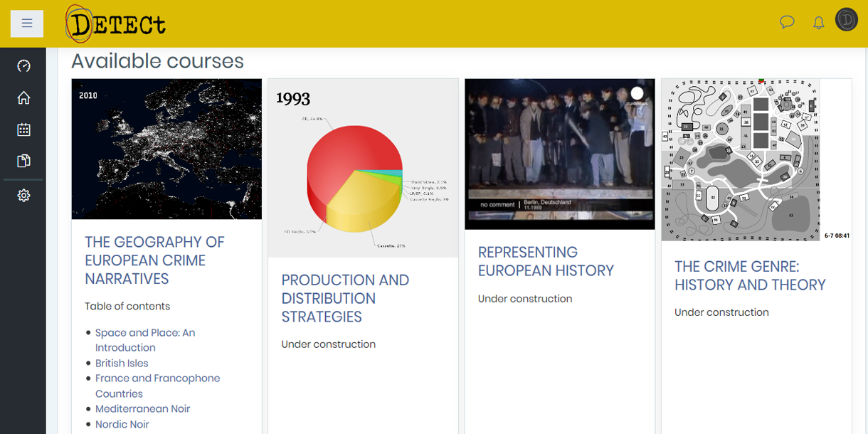Select the British Isles section link

click(x=122, y=363)
